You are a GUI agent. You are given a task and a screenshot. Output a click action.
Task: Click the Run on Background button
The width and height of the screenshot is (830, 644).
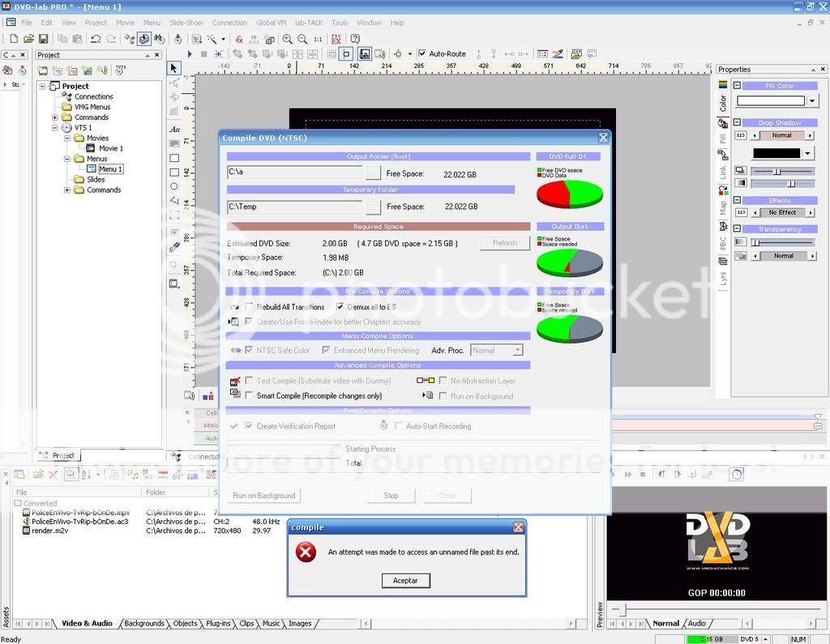coord(264,496)
